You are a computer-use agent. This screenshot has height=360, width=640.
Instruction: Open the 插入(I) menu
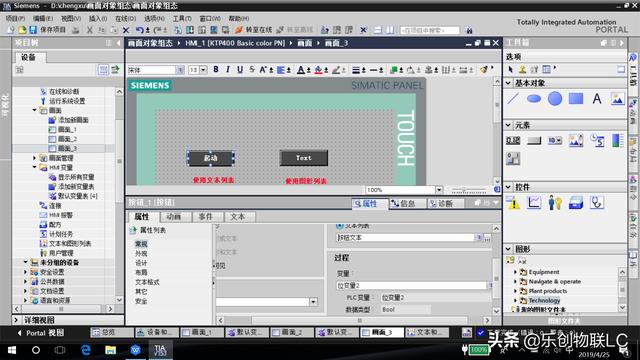pyautogui.click(x=98, y=18)
